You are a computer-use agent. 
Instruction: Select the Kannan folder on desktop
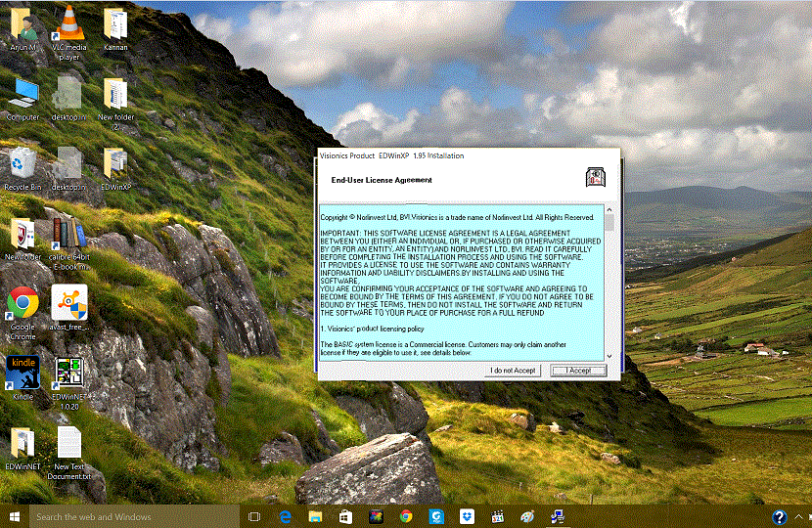click(x=115, y=29)
